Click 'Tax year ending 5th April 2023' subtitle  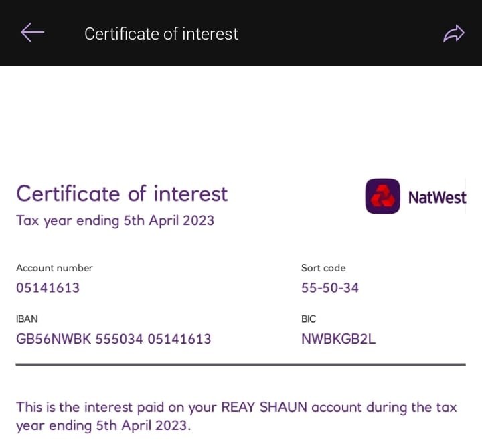click(x=115, y=220)
